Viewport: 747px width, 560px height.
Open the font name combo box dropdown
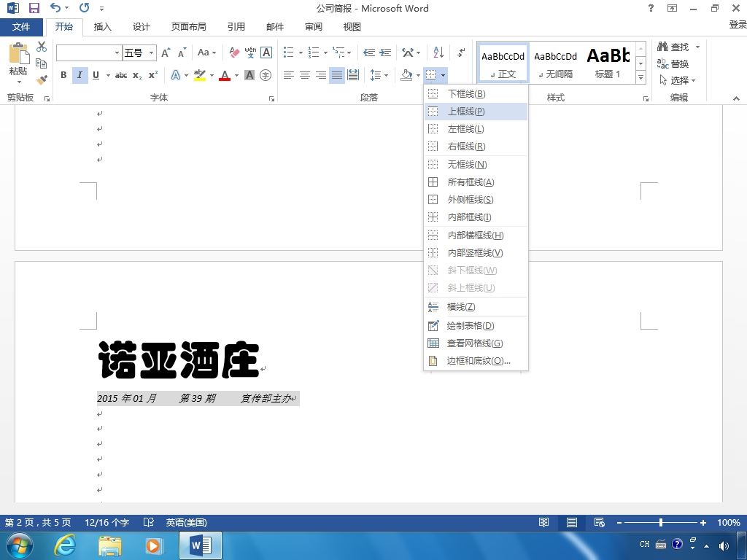pyautogui.click(x=117, y=52)
